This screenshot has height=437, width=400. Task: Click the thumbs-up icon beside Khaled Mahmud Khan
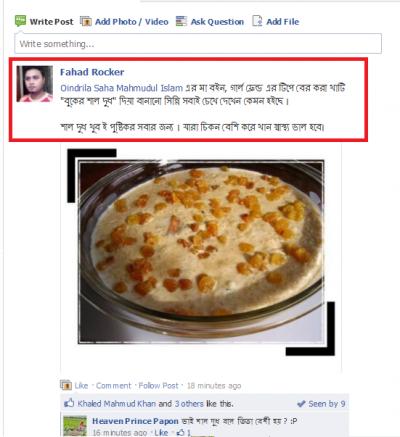69,403
